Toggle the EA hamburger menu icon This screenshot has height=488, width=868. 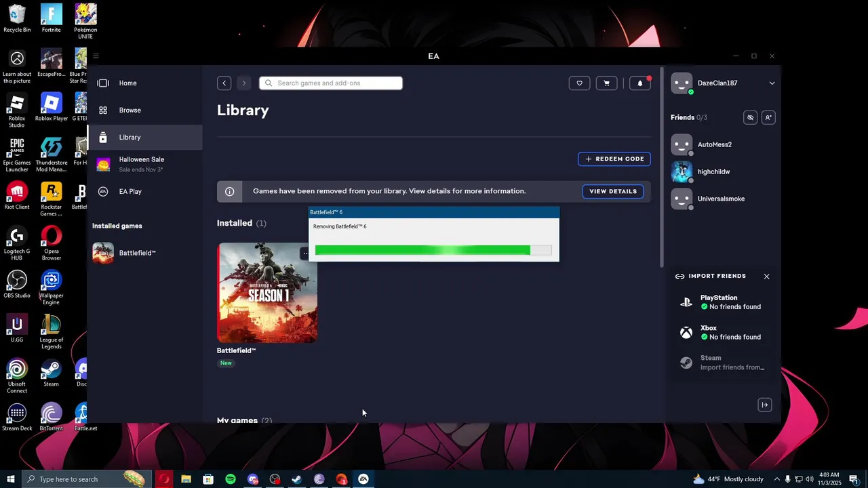pyautogui.click(x=96, y=56)
